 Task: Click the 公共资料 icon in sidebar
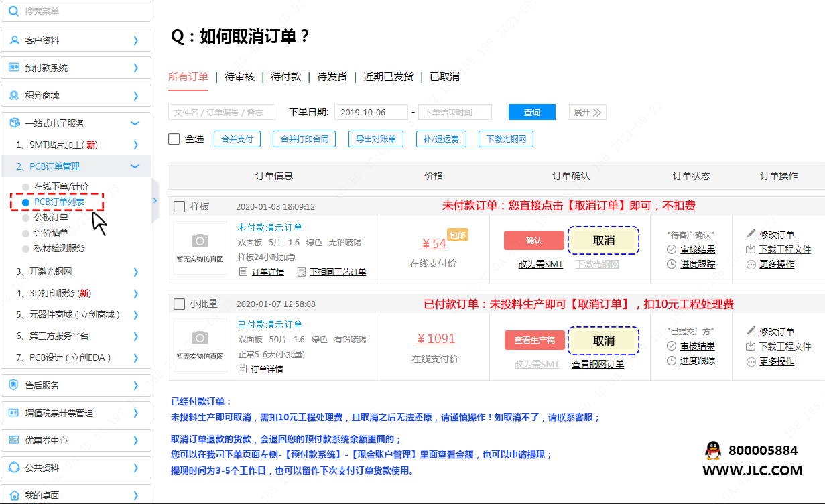click(14, 468)
